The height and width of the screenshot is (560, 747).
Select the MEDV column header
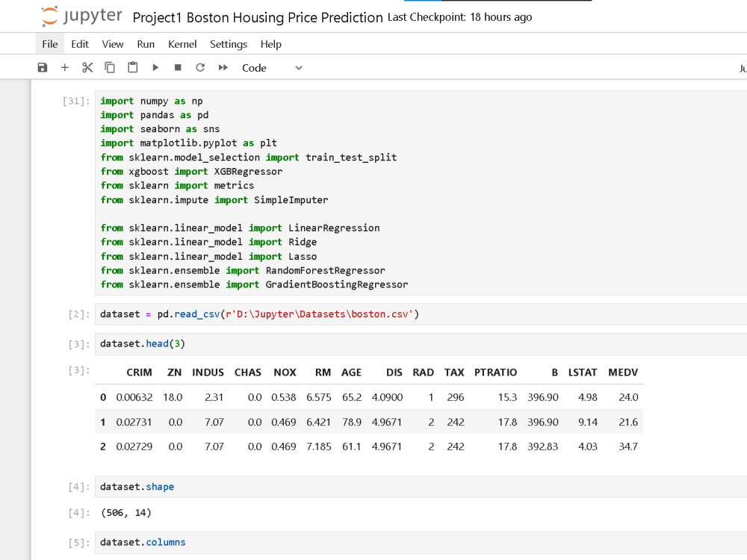(x=623, y=373)
